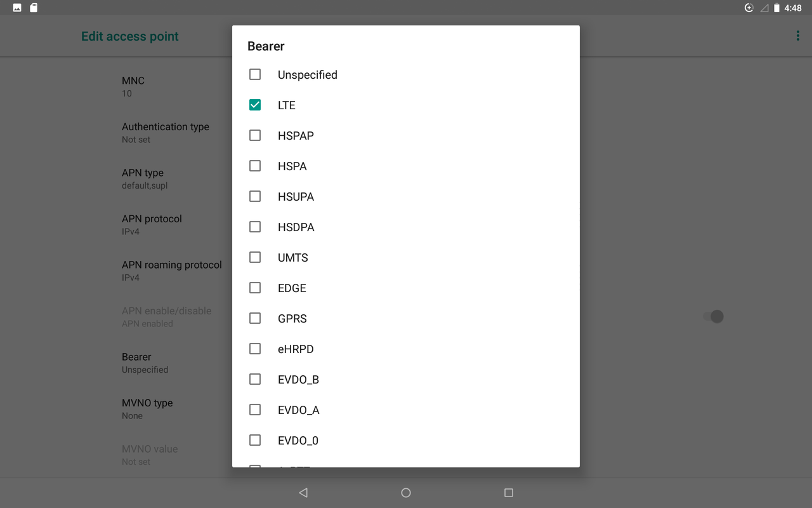
Task: Open recent apps with the square button
Action: point(508,492)
